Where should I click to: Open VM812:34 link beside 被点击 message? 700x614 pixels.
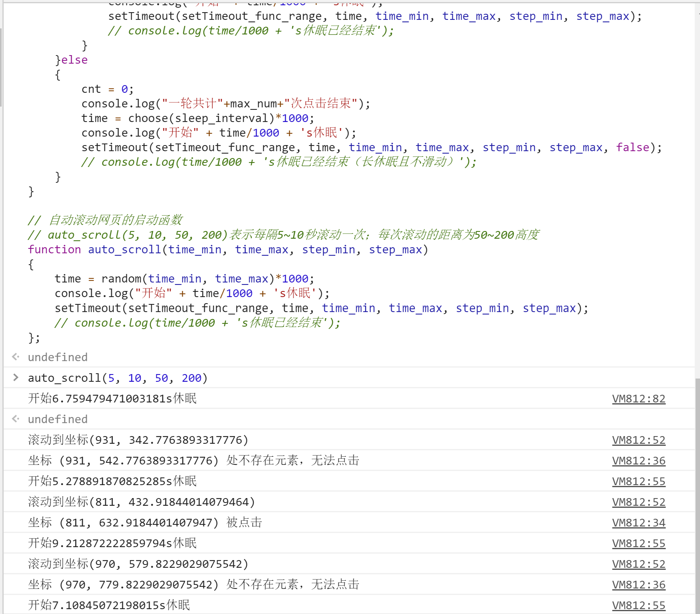point(638,523)
